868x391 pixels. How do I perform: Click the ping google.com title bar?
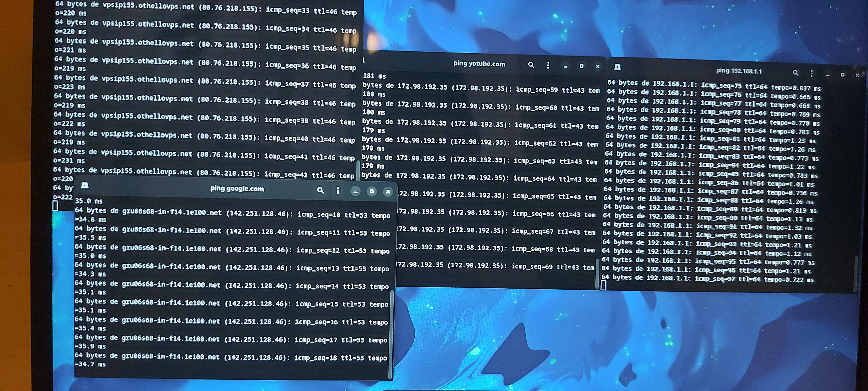[237, 189]
